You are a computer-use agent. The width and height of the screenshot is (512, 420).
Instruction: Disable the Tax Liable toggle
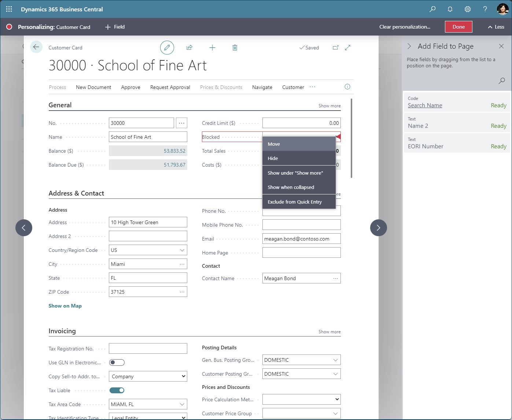coord(117,390)
